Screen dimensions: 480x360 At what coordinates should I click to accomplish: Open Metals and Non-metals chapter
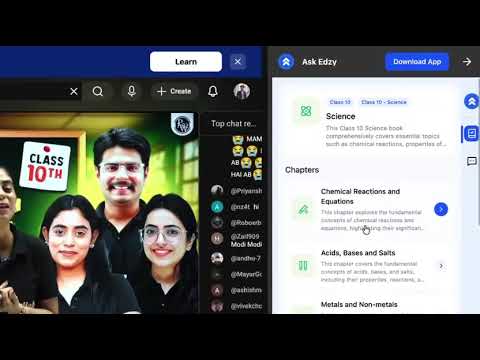coord(359,304)
